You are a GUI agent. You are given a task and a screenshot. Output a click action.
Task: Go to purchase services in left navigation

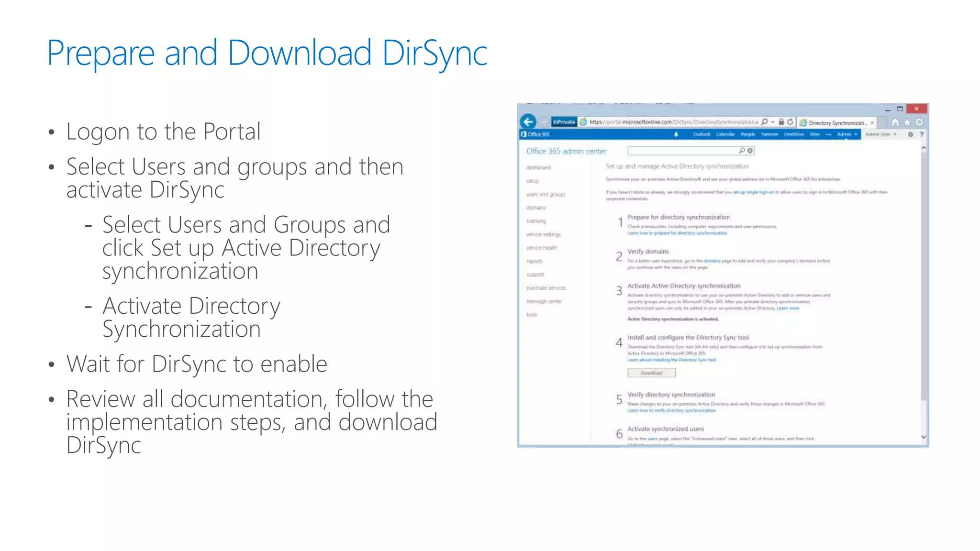coord(546,288)
